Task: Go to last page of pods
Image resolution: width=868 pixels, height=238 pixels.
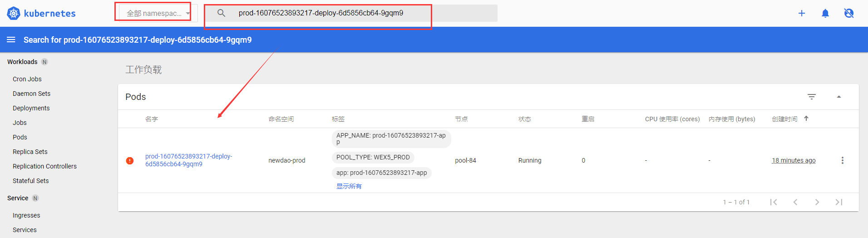Action: click(x=839, y=202)
